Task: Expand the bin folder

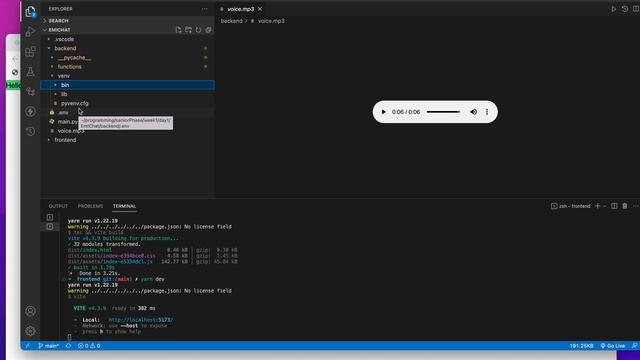Action: pos(127,85)
